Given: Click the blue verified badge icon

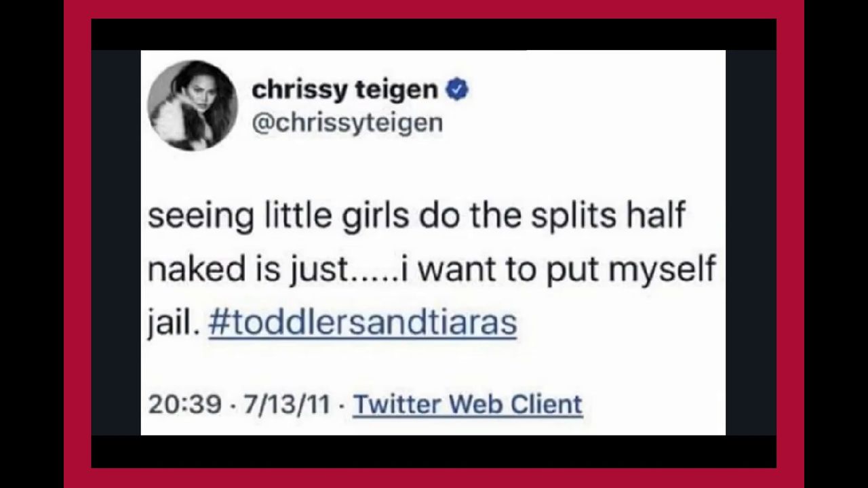Looking at the screenshot, I should pos(458,89).
